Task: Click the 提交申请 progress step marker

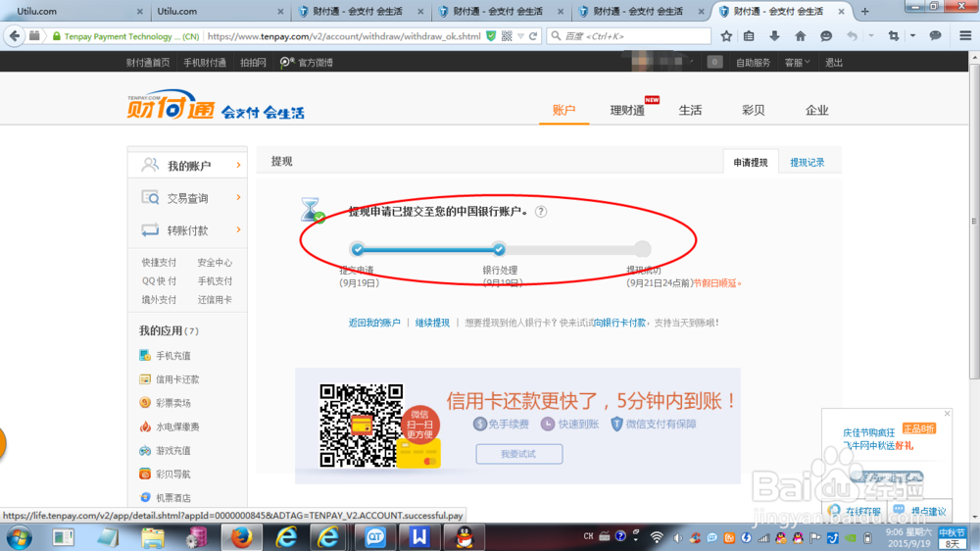Action: [358, 250]
